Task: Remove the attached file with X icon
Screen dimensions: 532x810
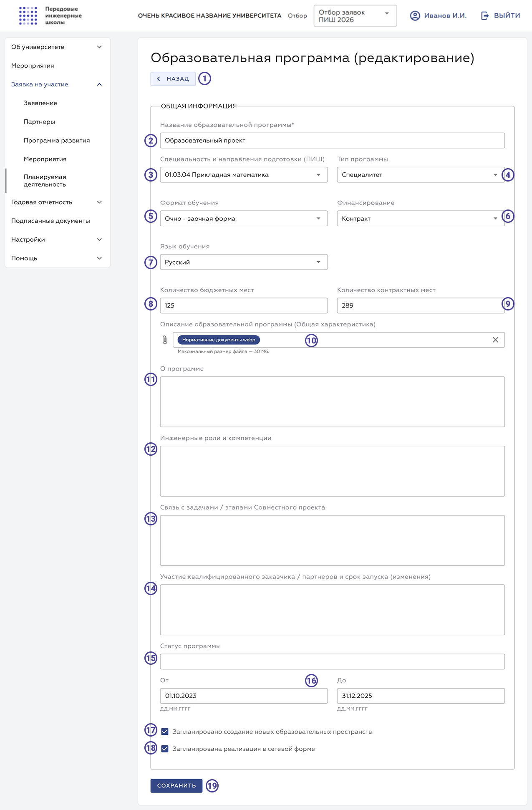Action: coord(495,340)
